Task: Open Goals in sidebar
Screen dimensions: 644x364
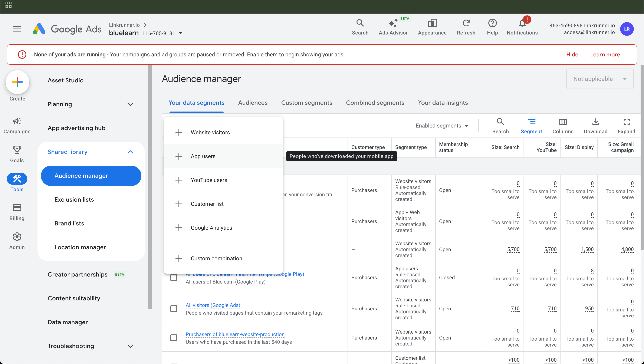Action: (x=17, y=154)
